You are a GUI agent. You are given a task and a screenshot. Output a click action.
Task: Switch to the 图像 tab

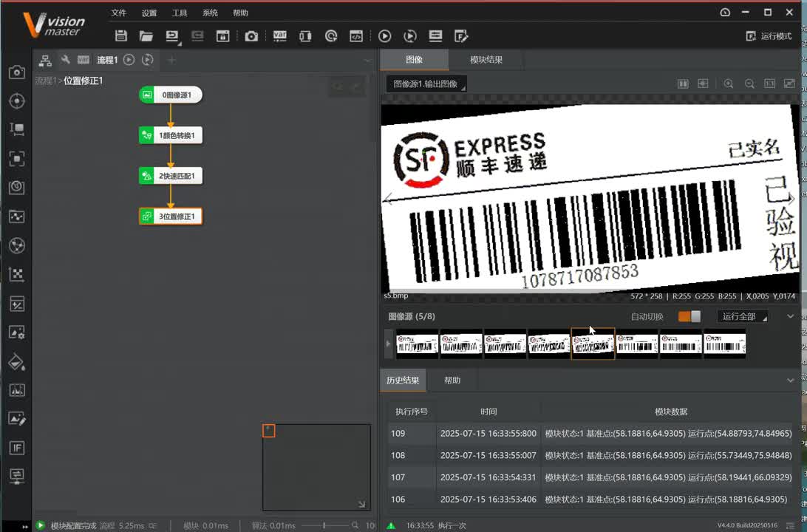click(415, 60)
